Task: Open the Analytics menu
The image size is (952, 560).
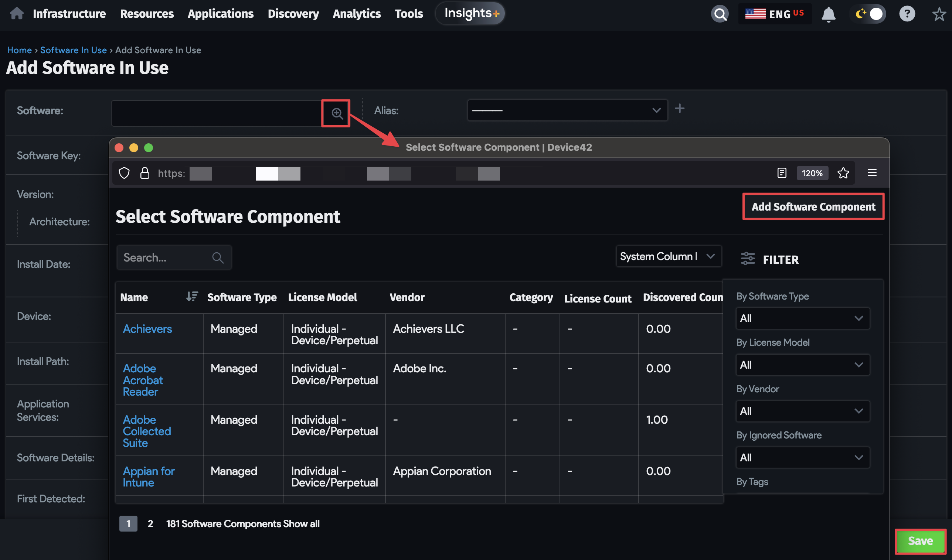Action: [x=356, y=14]
